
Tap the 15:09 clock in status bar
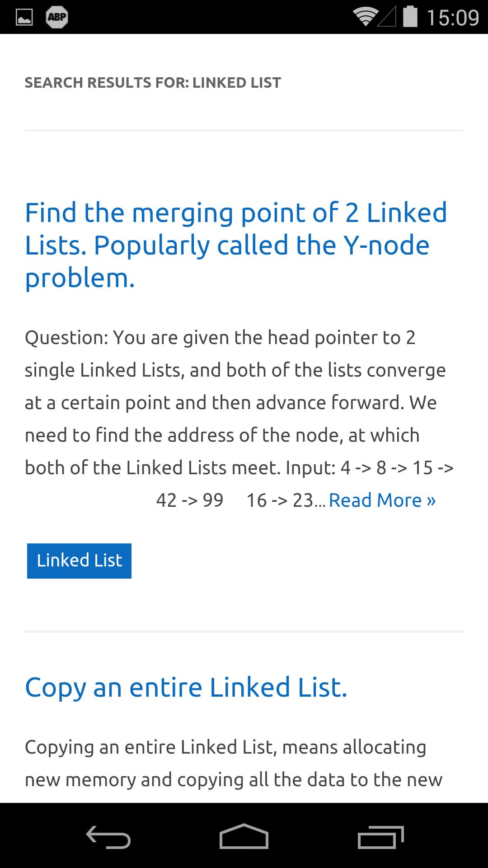click(453, 18)
